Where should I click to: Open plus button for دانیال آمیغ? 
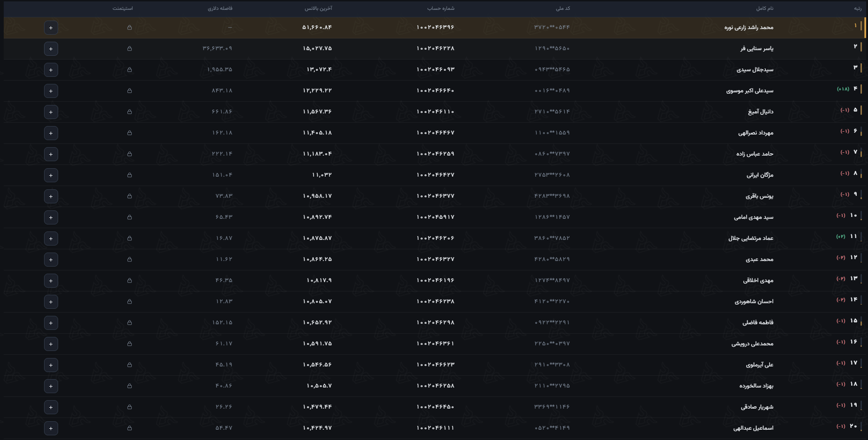pos(51,112)
